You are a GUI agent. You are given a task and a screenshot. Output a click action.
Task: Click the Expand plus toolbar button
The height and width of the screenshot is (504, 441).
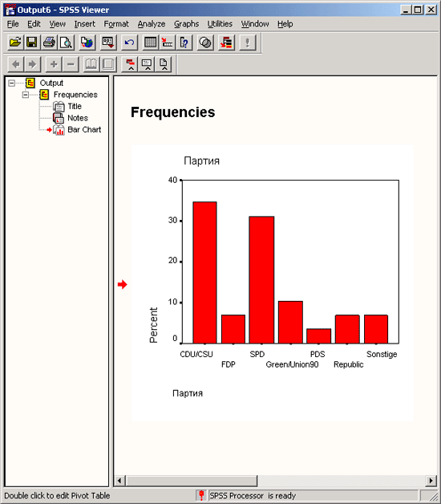(x=54, y=64)
